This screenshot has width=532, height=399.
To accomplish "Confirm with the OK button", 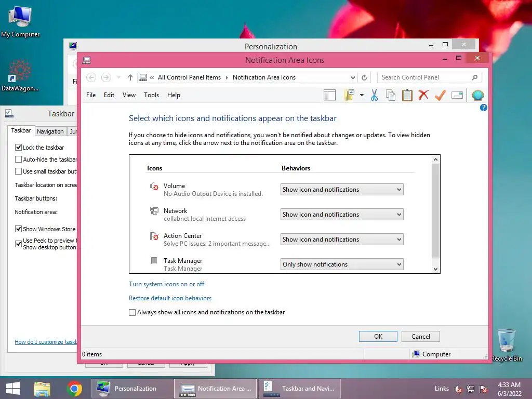I will [x=378, y=336].
